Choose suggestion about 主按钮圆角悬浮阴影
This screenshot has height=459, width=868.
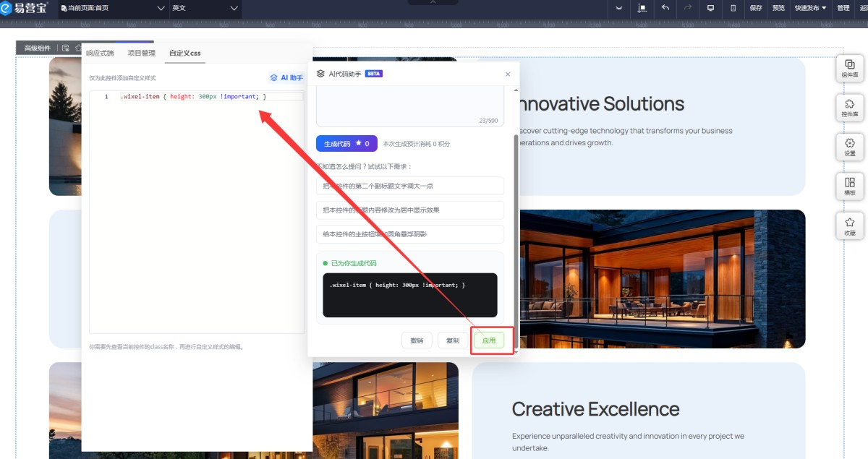click(410, 234)
